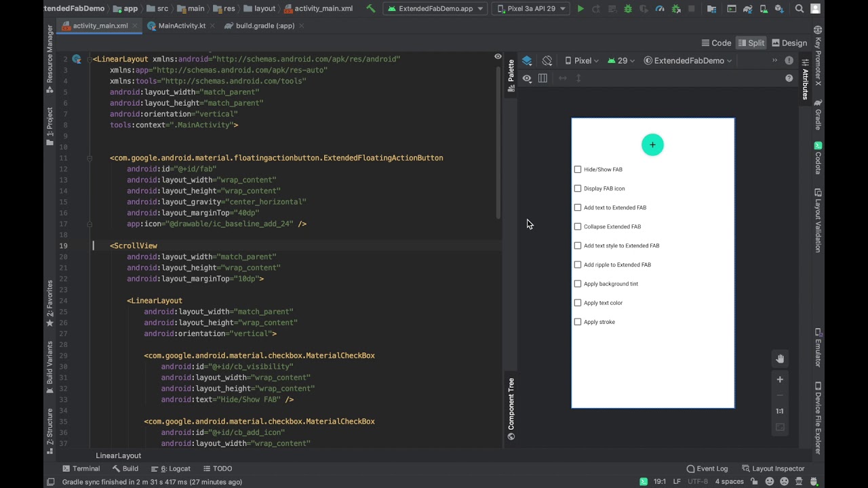Run the app with green play button
The height and width of the screenshot is (488, 868).
580,9
